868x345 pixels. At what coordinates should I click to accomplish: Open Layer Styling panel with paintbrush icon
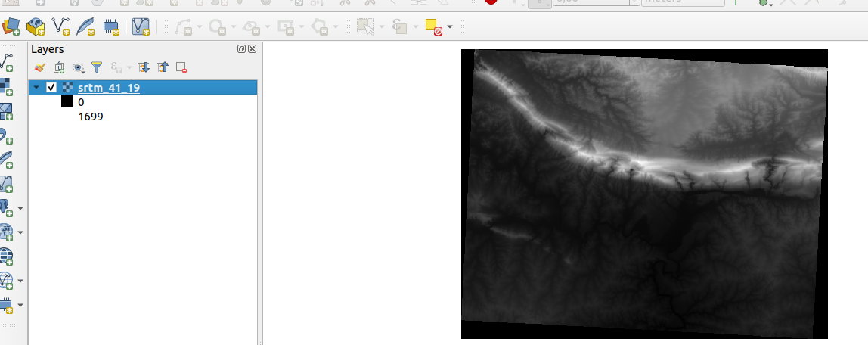click(40, 67)
